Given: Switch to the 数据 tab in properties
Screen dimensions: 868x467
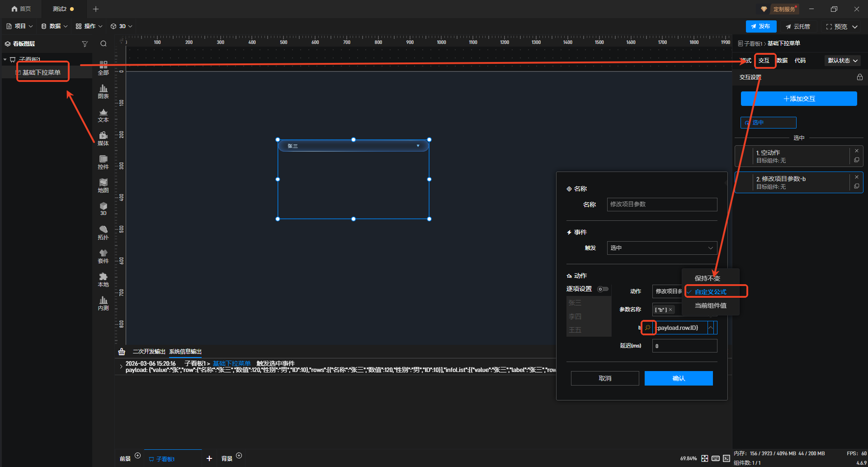Looking at the screenshot, I should click(782, 61).
